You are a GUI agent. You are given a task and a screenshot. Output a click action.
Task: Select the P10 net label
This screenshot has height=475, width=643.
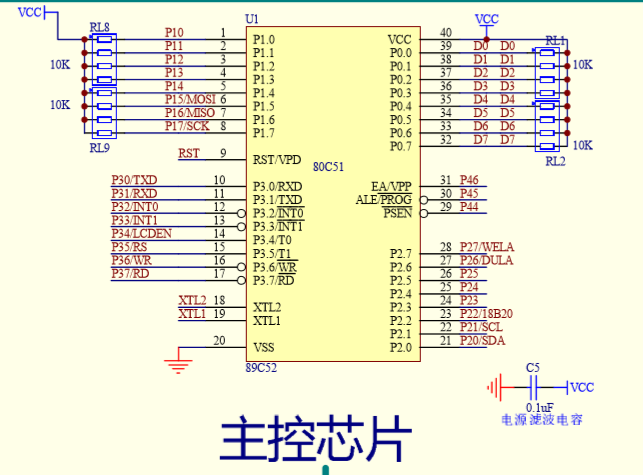point(174,32)
